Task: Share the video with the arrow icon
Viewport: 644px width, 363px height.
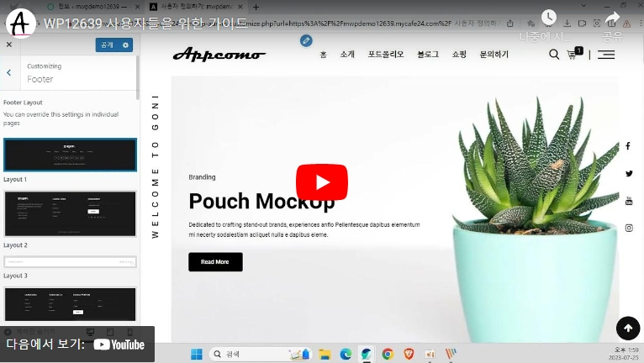Action: pos(612,18)
